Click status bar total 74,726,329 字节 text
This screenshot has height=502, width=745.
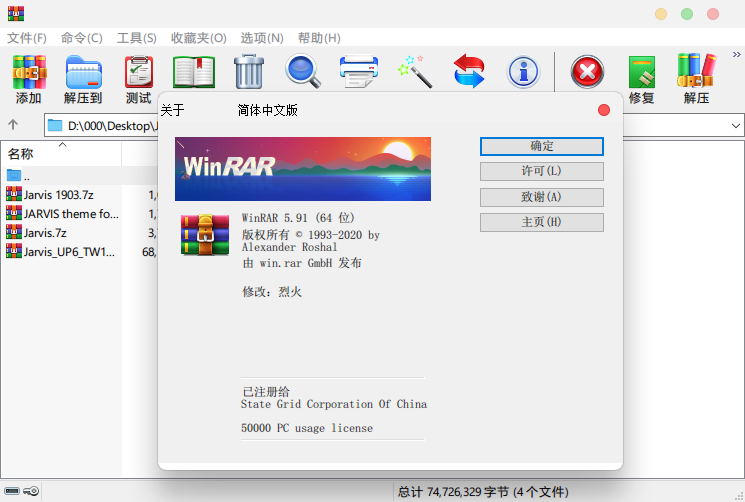[483, 492]
